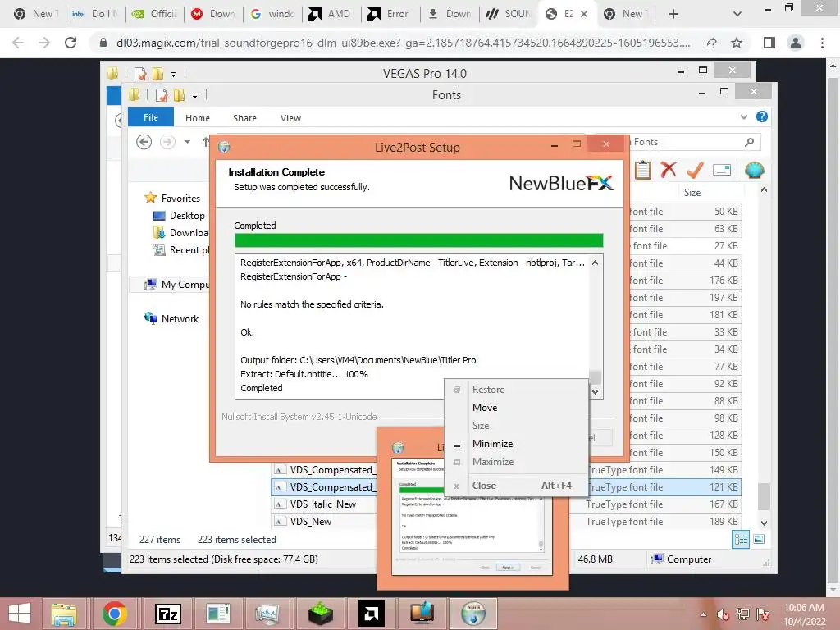Expand the Fonts ribbon with the chevron
The image size is (840, 630).
743,116
